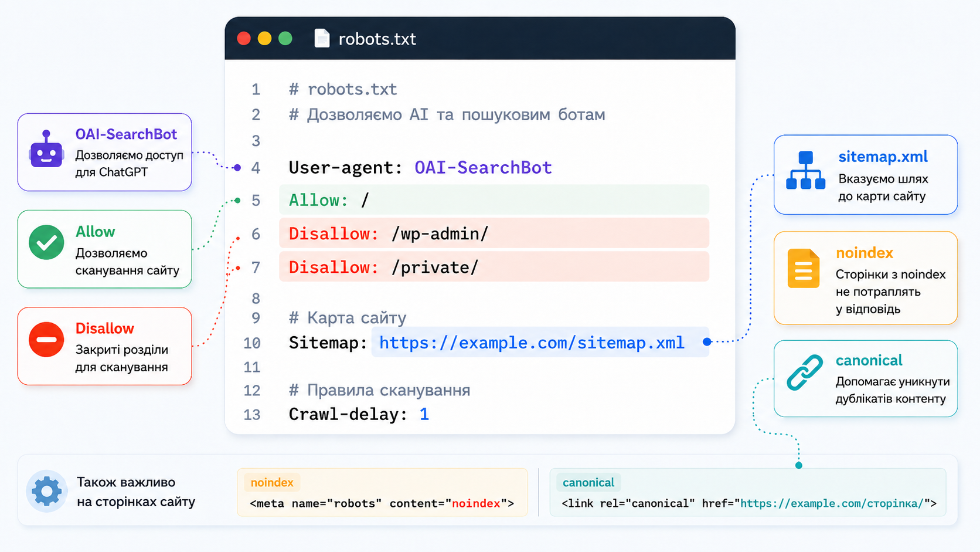Image resolution: width=980 pixels, height=552 pixels.
Task: Click the Disallow card heading
Action: (x=104, y=329)
